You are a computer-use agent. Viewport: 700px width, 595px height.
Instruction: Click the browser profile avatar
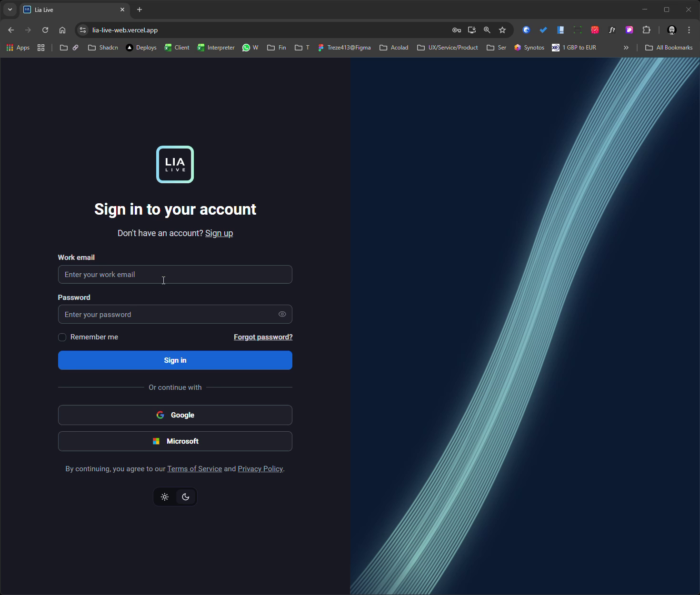pos(671,30)
